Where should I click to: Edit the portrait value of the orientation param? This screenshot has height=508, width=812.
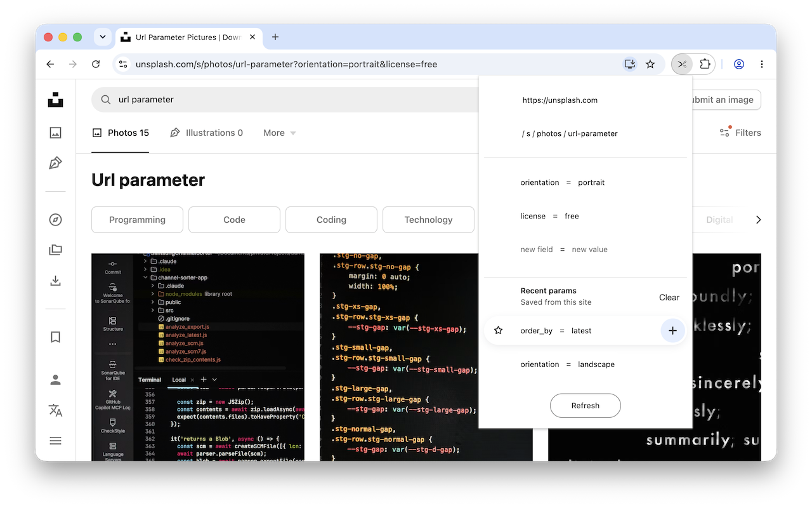coord(591,182)
